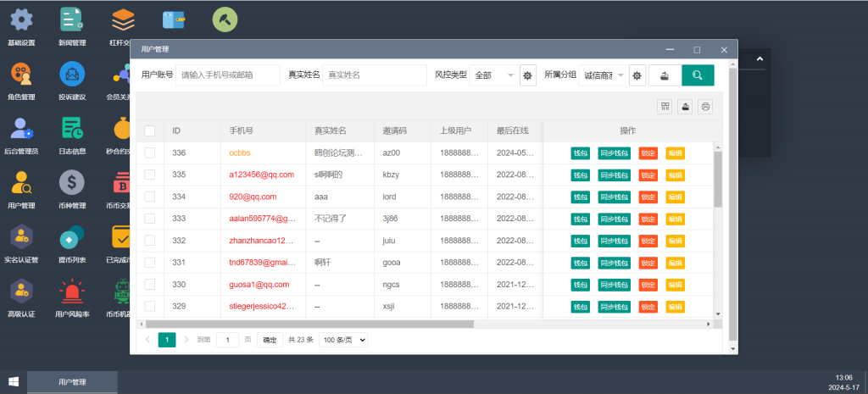Collapse chevron in the background window
This screenshot has width=868, height=394.
tap(760, 58)
